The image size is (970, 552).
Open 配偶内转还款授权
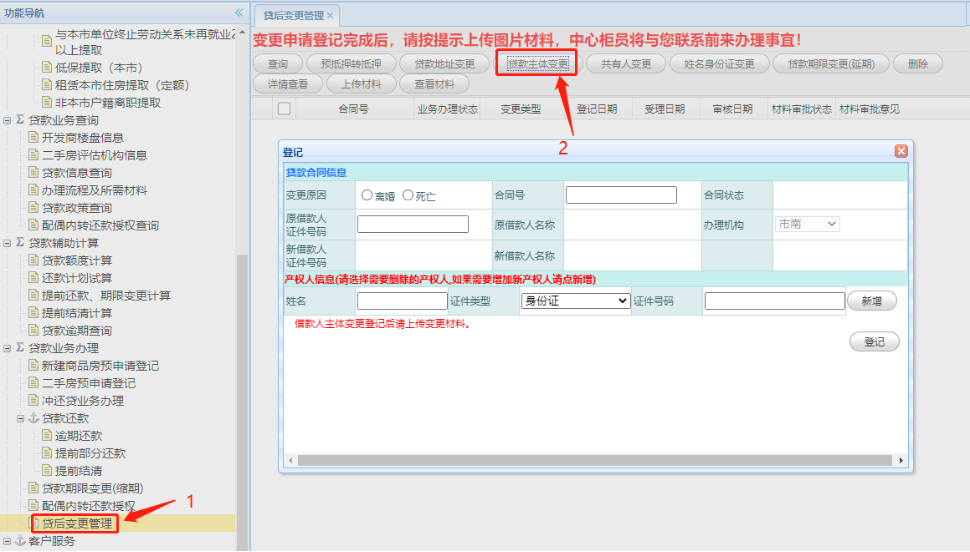(x=88, y=506)
